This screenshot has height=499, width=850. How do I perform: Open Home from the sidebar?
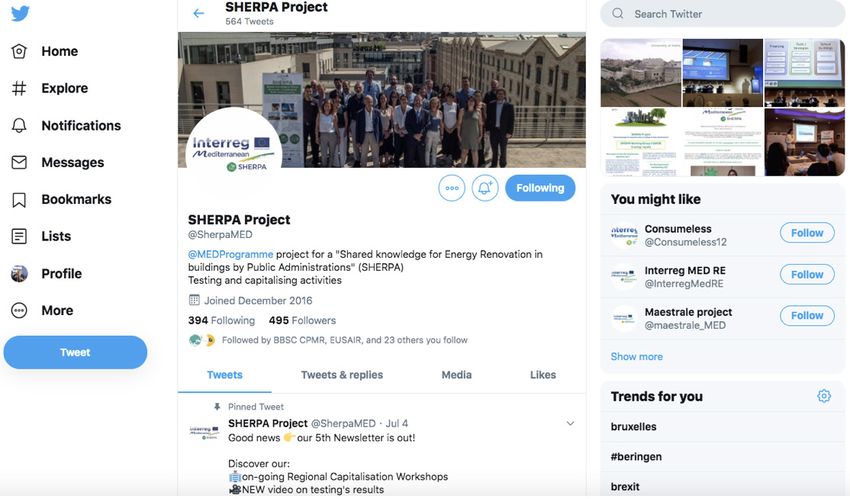tap(45, 51)
